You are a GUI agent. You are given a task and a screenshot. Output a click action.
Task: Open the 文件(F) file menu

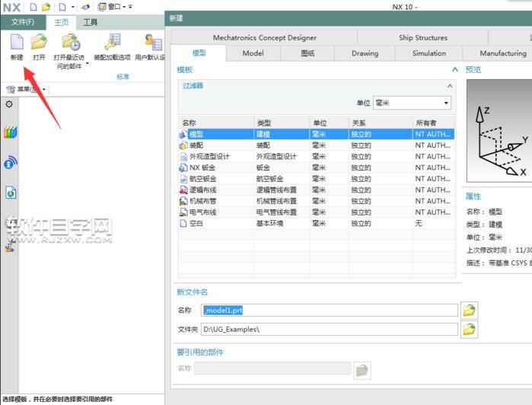[22, 22]
